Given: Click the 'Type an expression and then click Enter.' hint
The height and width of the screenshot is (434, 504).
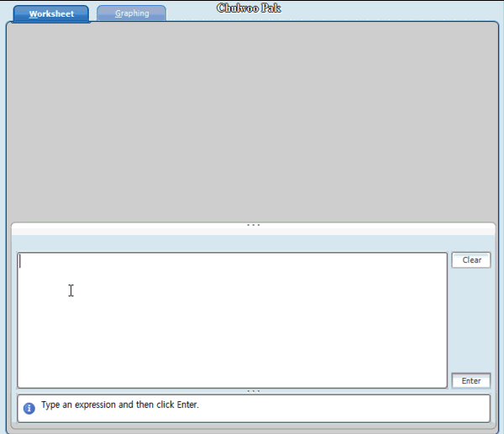Looking at the screenshot, I should (x=120, y=405).
